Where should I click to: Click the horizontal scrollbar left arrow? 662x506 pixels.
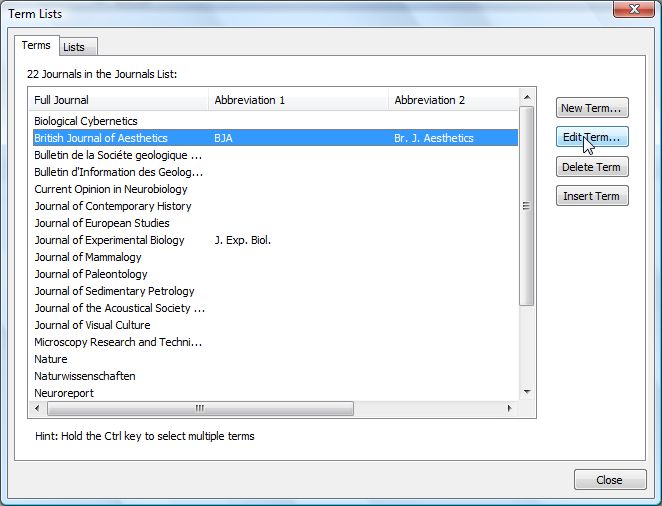point(36,409)
